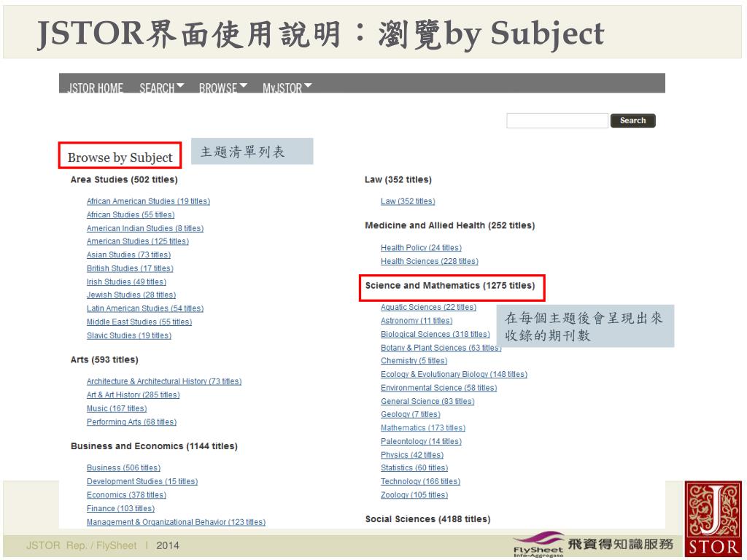Open Law (352 titles) sub-link

[408, 201]
